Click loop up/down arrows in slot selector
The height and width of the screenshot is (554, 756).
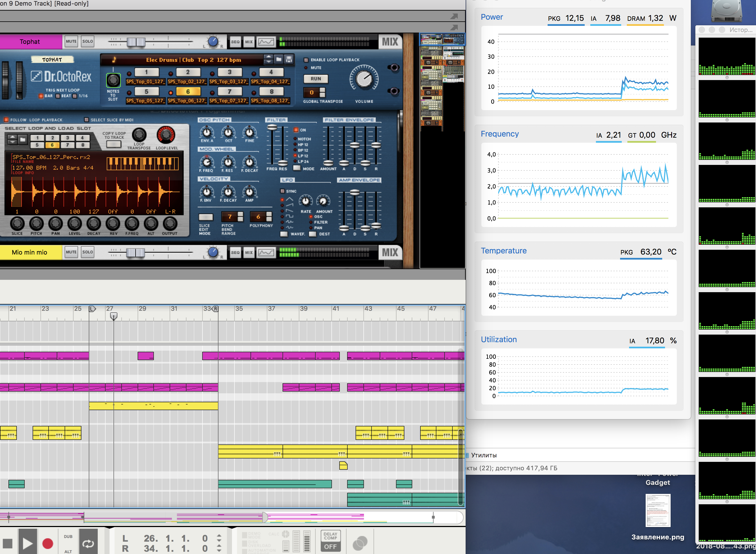click(12, 139)
